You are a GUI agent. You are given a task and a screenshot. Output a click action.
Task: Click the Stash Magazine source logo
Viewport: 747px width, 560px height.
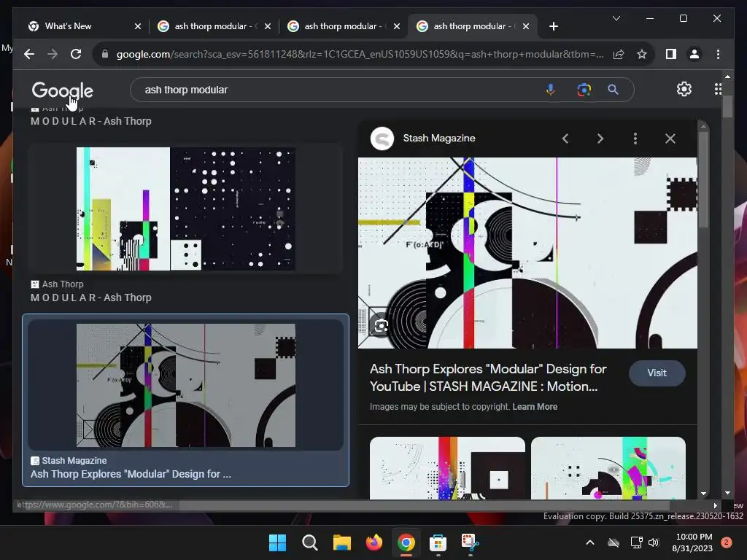click(x=382, y=139)
